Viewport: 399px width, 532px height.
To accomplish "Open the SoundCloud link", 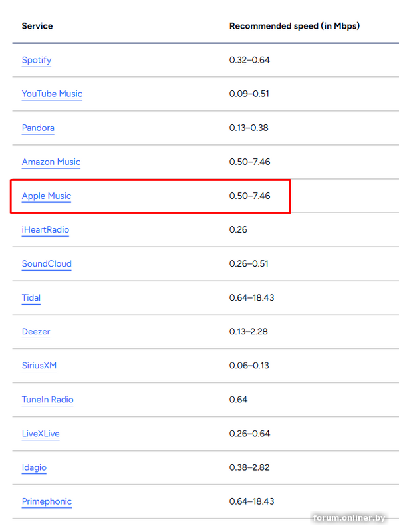I will 47,264.
